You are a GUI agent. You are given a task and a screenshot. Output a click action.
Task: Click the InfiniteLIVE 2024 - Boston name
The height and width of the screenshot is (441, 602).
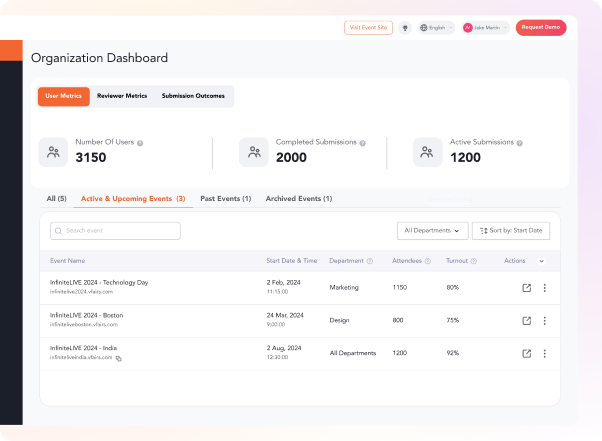point(86,315)
